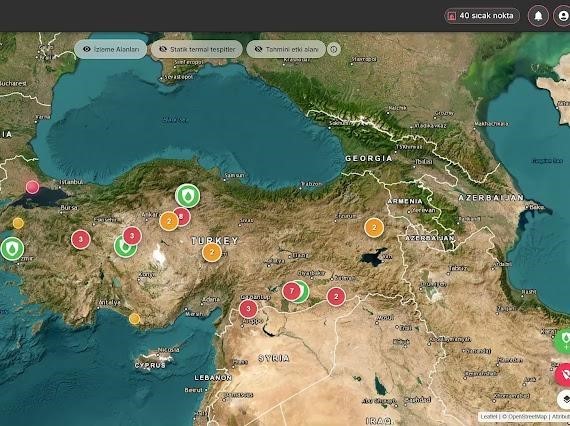Open the user account profile icon
570x426 pixels.
562,16
